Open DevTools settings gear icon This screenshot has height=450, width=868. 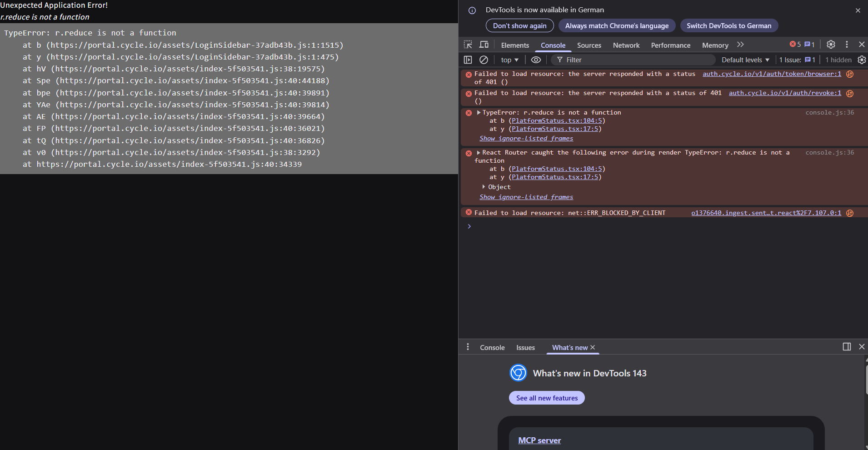[831, 45]
